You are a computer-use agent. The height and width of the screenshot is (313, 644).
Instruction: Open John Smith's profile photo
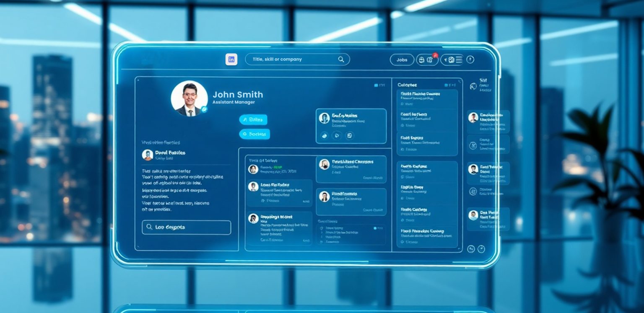click(189, 98)
